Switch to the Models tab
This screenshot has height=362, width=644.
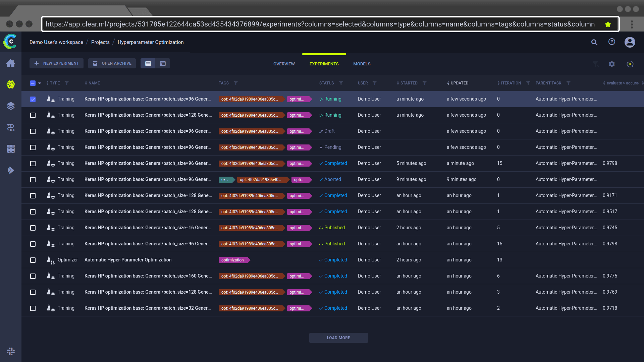362,64
